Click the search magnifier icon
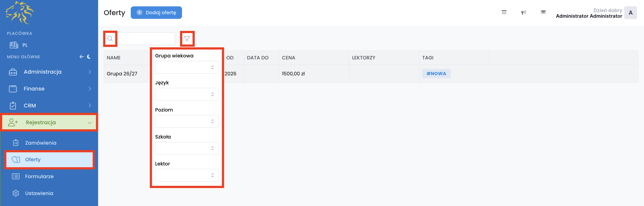The image size is (644, 206). point(110,39)
